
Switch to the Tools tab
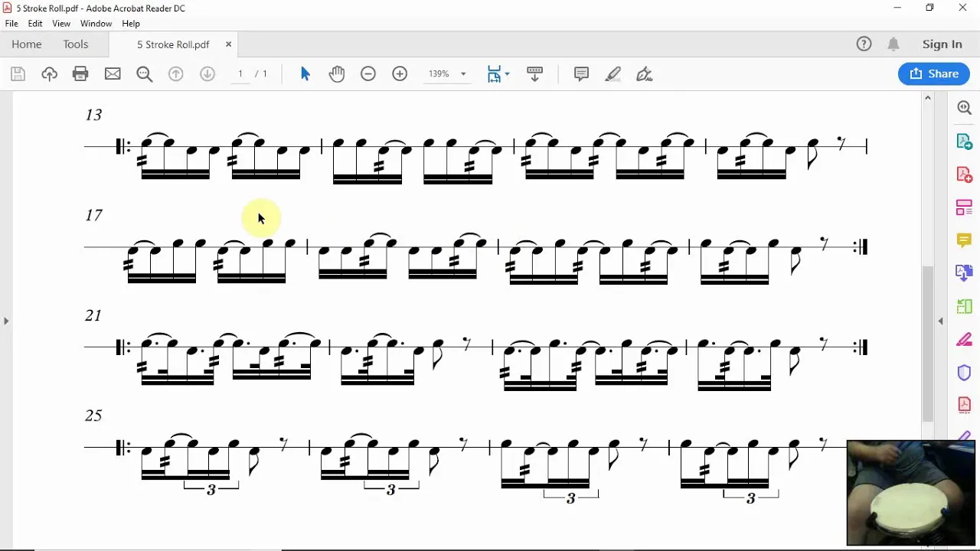pos(76,44)
